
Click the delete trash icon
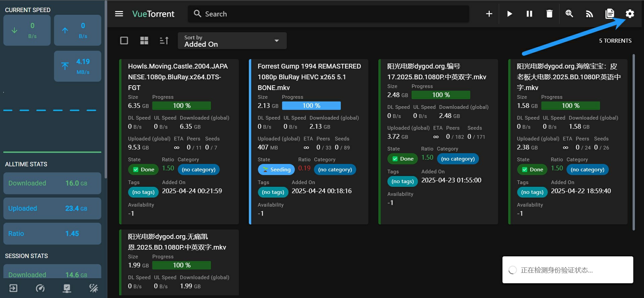point(549,14)
